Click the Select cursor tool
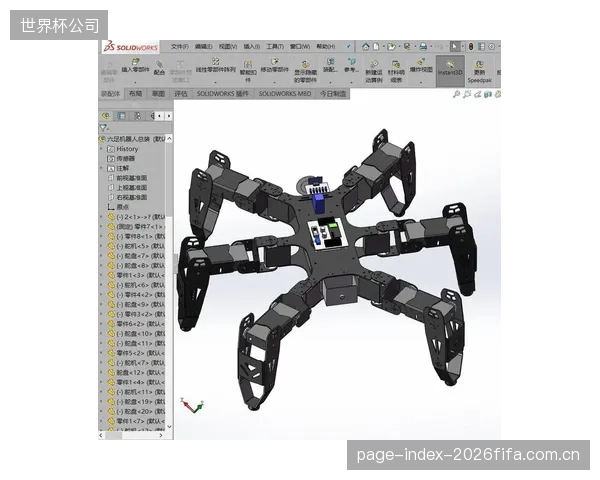 tap(455, 47)
